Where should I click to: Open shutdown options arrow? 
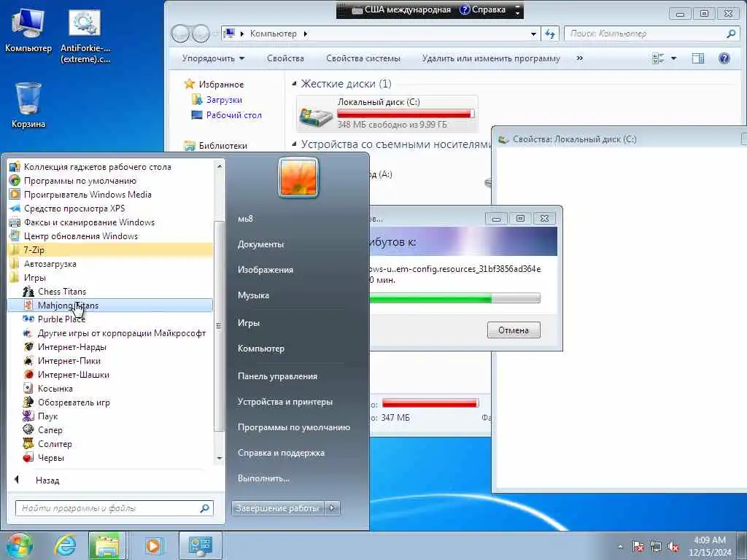pos(333,508)
